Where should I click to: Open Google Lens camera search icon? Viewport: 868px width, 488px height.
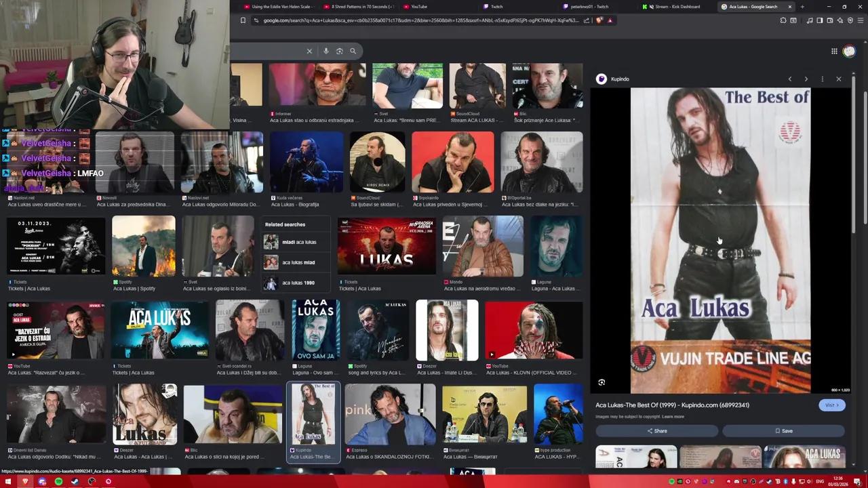tap(339, 51)
